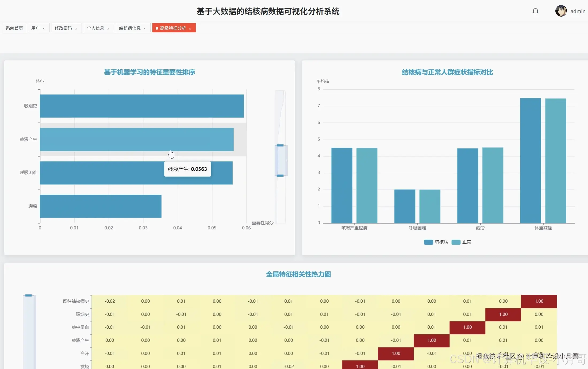This screenshot has width=588, height=369.
Task: Close the 用户 tab
Action: click(44, 28)
